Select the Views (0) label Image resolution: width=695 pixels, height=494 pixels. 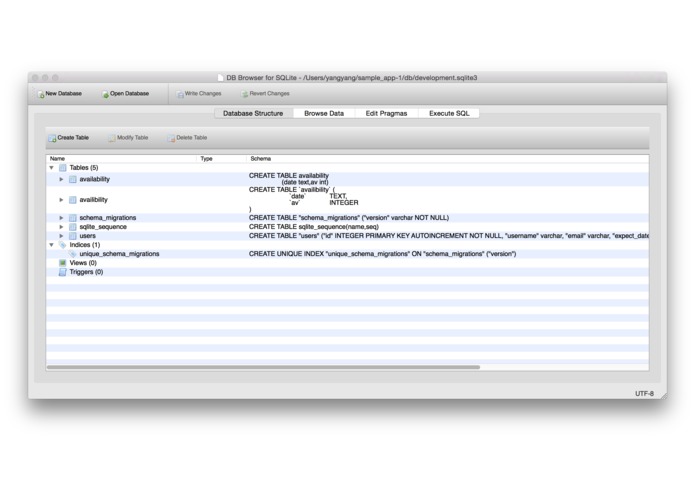click(x=83, y=263)
